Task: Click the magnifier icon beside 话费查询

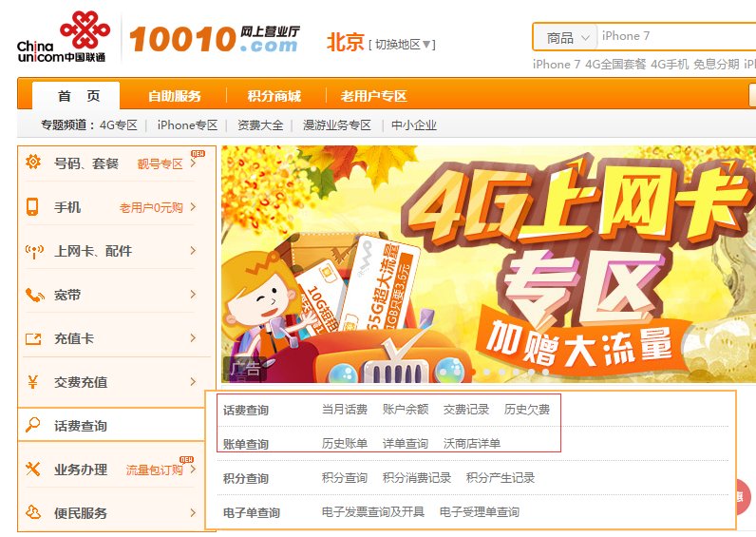Action: tap(33, 425)
